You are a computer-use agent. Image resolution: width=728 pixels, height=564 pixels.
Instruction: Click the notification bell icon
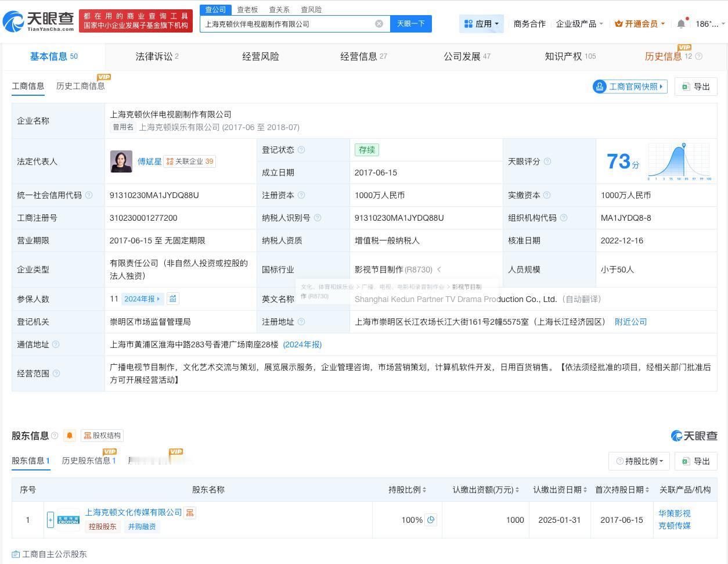coord(681,24)
